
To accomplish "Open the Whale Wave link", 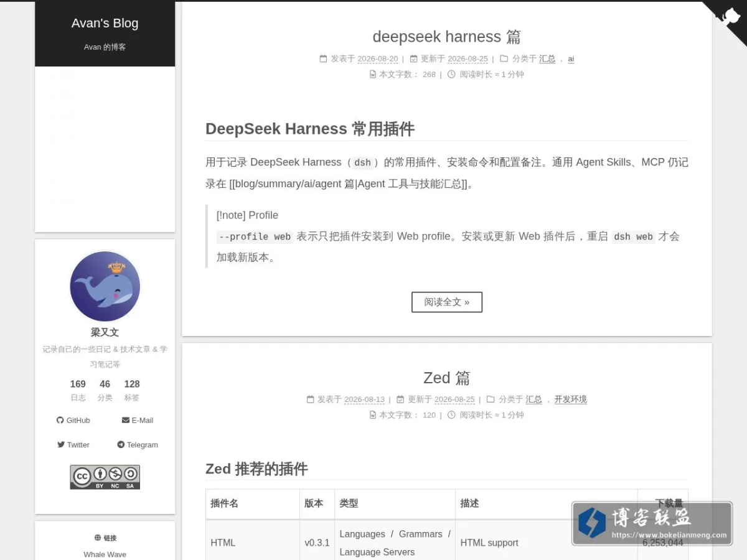I will tap(105, 554).
